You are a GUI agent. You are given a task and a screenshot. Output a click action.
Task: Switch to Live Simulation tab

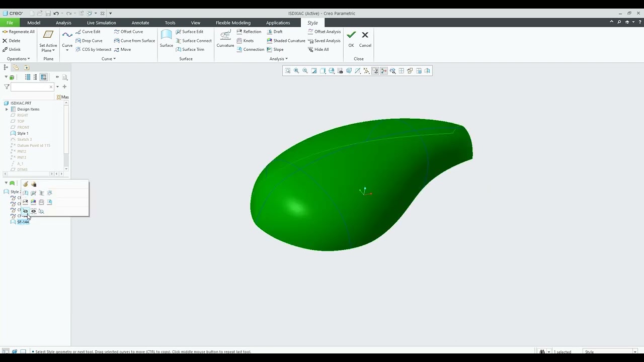tap(101, 23)
